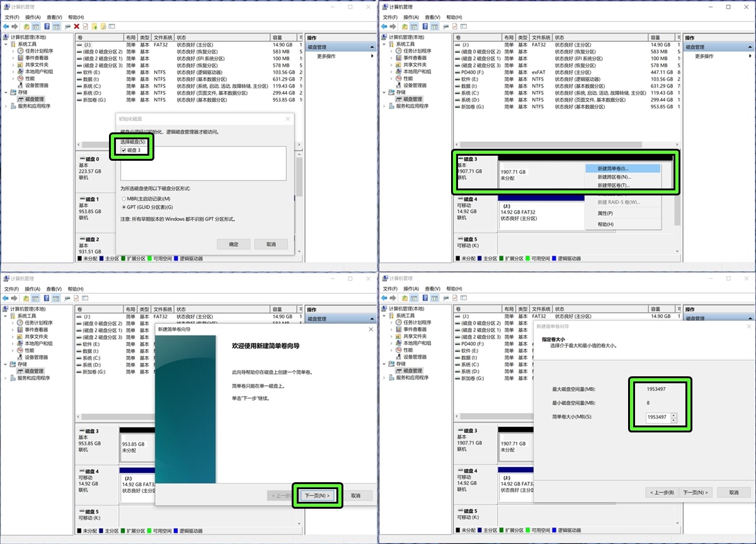This screenshot has width=756, height=544.
Task: Click the 简单卷大小(MB) input field
Action: click(658, 418)
